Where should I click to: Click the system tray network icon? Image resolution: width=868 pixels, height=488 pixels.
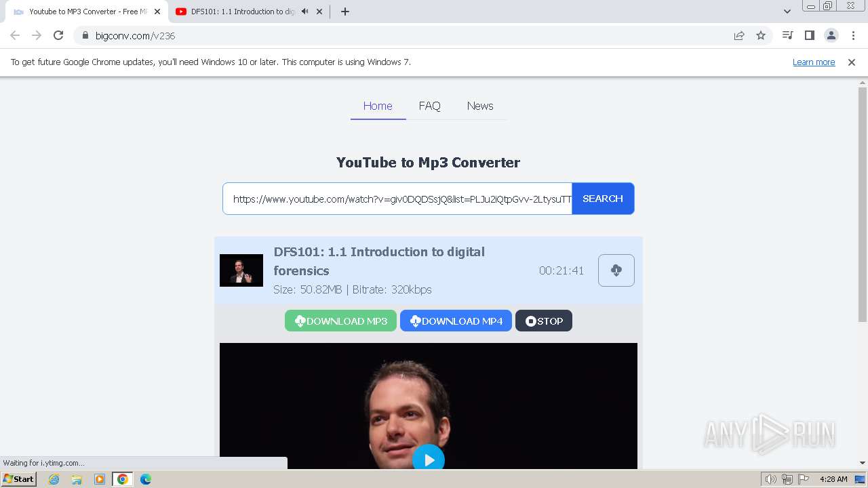pos(787,479)
